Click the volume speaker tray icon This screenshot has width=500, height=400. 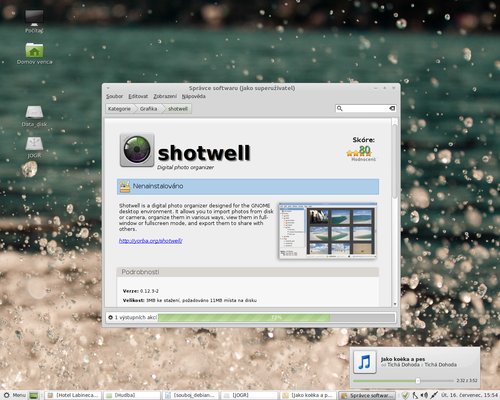424,395
